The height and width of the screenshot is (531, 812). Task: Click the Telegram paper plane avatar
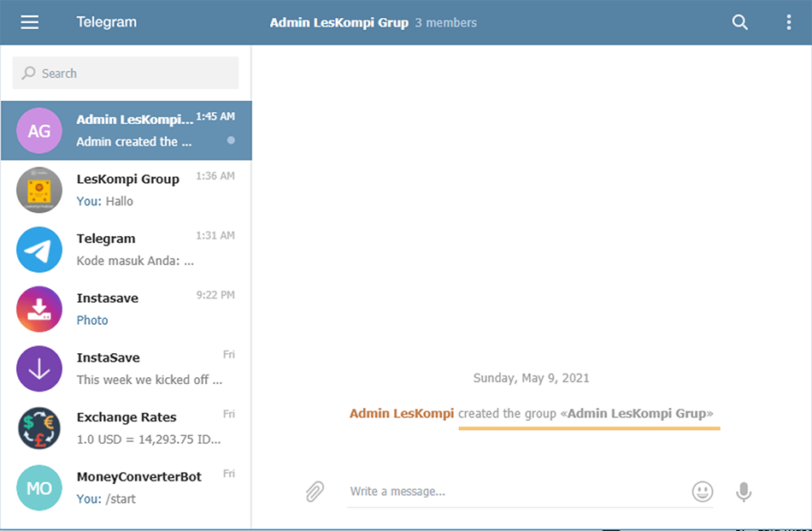tap(39, 250)
